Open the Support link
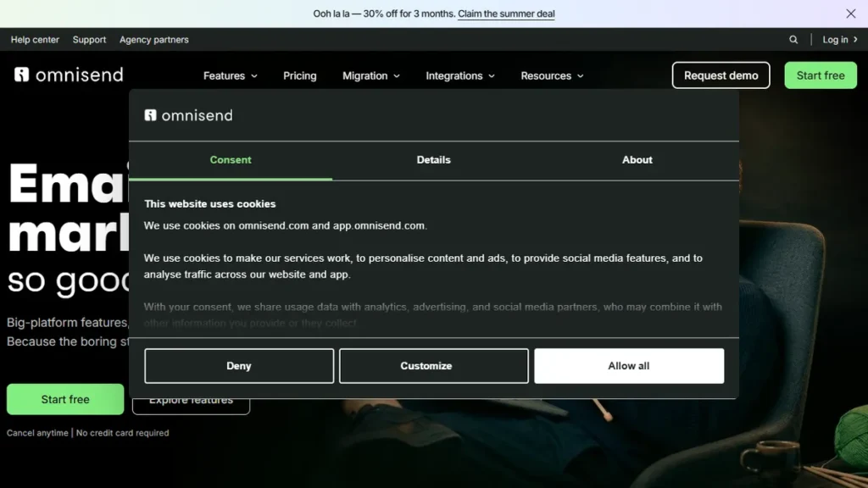This screenshot has height=488, width=868. point(89,40)
